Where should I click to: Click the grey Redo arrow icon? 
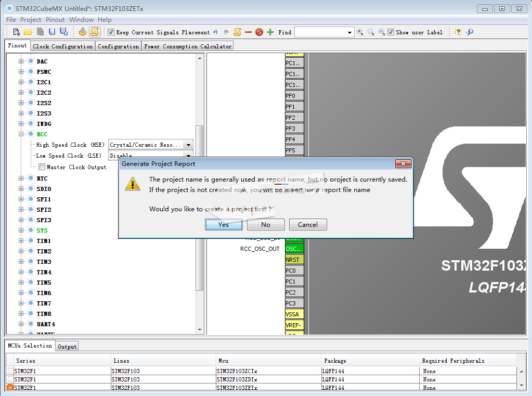pos(226,32)
